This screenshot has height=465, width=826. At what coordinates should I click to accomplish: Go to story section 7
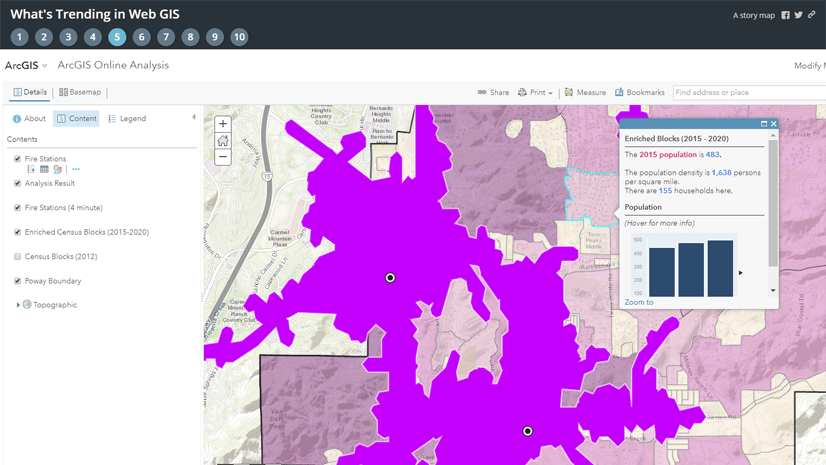point(166,37)
